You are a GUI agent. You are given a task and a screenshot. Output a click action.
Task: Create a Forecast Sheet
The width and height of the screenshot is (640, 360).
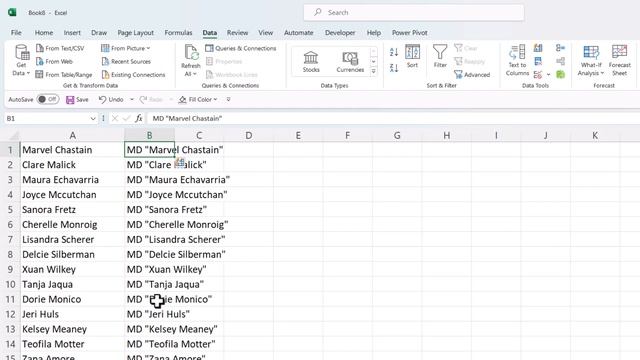pyautogui.click(x=619, y=60)
